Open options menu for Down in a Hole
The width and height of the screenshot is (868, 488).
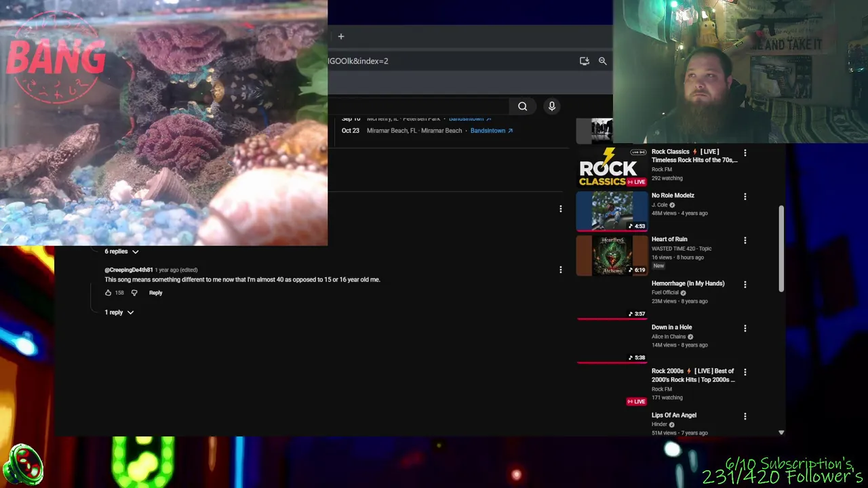(x=745, y=329)
